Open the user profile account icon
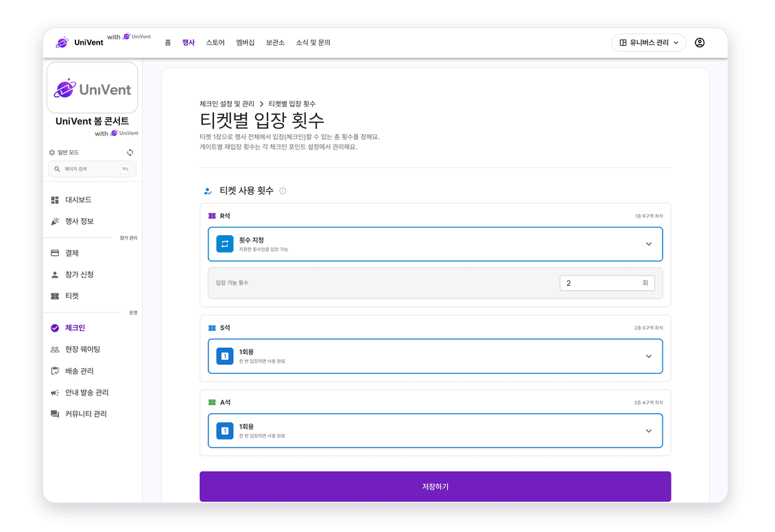775x532 pixels. (x=700, y=43)
